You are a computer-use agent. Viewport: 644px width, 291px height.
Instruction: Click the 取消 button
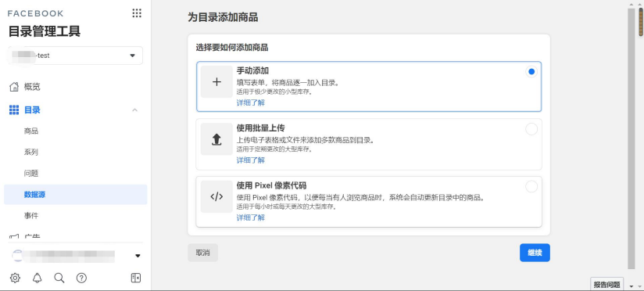pyautogui.click(x=203, y=253)
